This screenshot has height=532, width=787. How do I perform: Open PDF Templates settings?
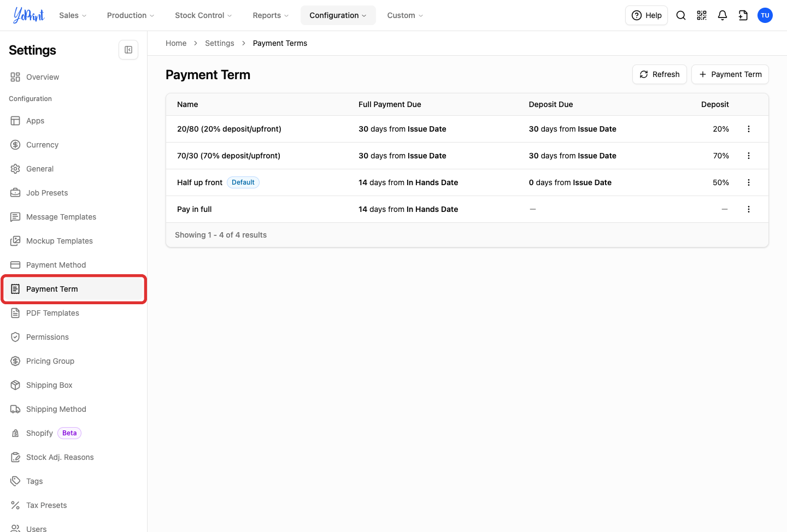click(x=74, y=313)
